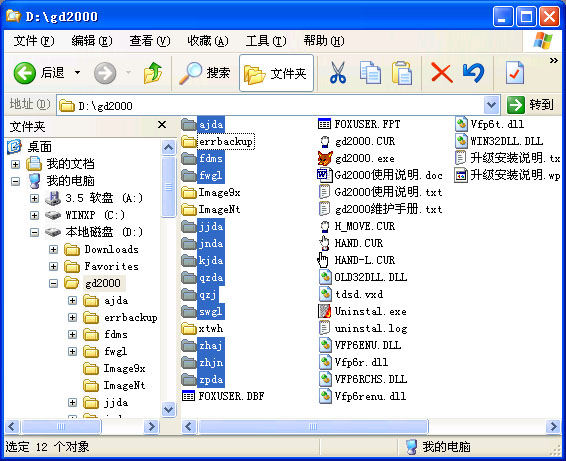
Task: Collapse the 本地磁盘 (D:) drive node
Action: 34,232
